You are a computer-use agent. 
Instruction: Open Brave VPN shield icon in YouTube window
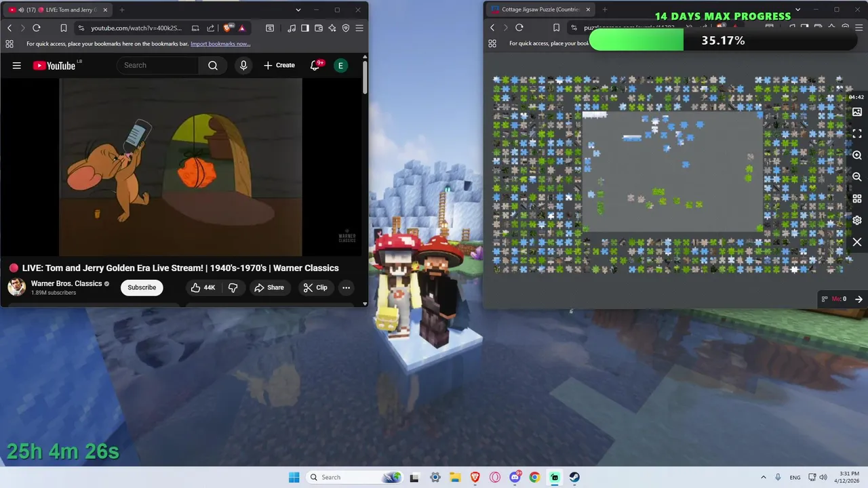pyautogui.click(x=346, y=28)
